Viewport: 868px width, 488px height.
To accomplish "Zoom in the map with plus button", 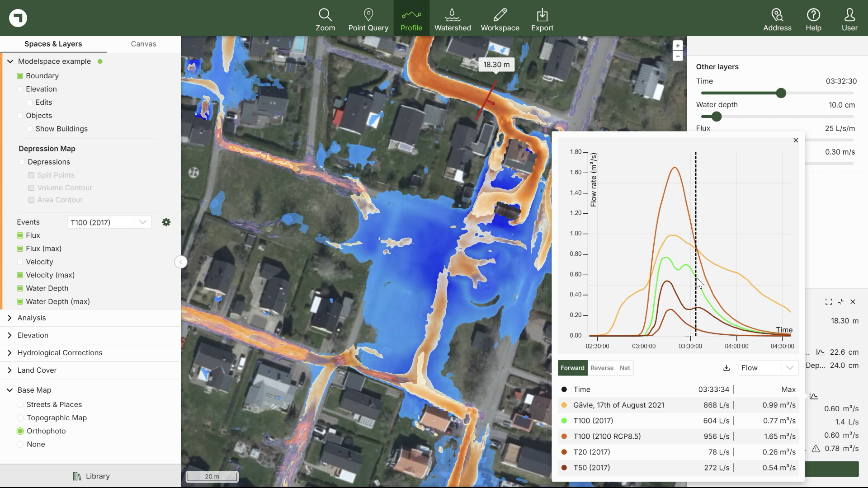I will tap(677, 46).
